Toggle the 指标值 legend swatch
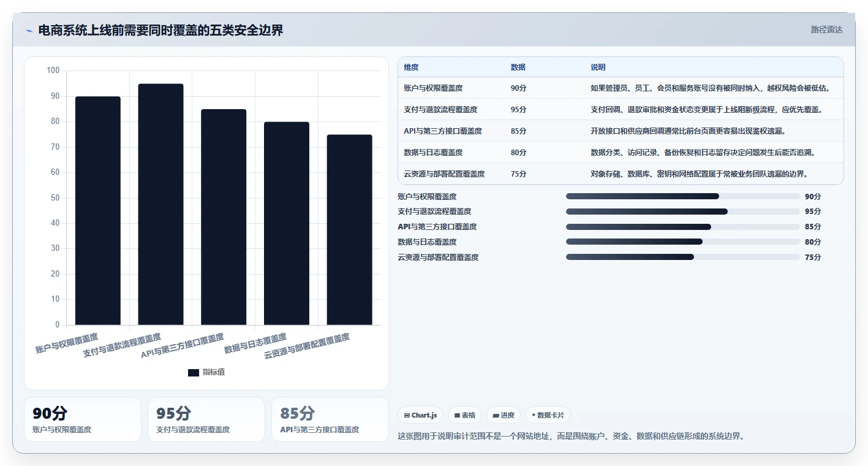The image size is (868, 466). (x=194, y=372)
